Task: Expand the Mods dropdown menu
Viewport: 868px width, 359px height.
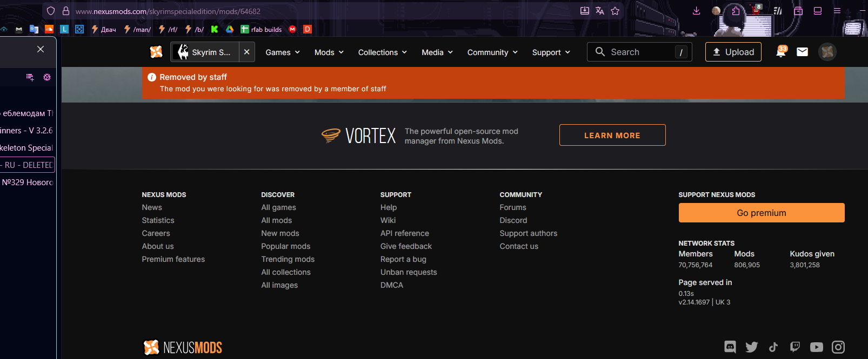Action: pyautogui.click(x=329, y=52)
